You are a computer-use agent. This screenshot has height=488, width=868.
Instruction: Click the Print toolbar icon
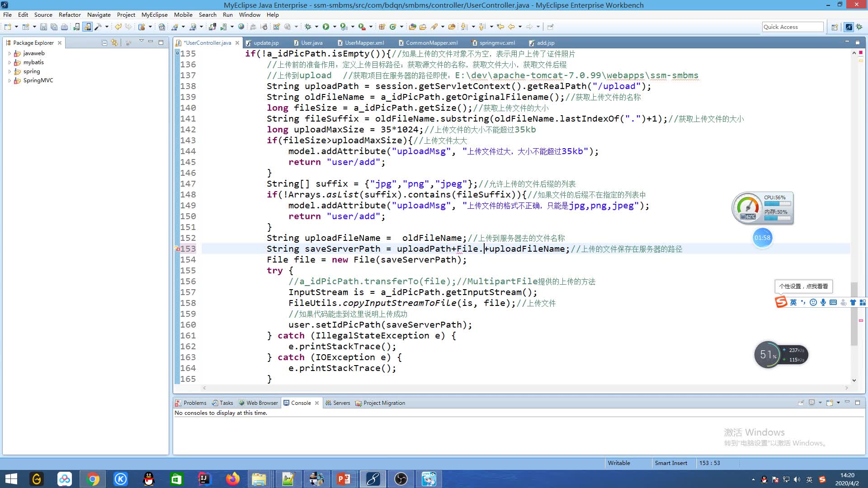click(x=64, y=27)
